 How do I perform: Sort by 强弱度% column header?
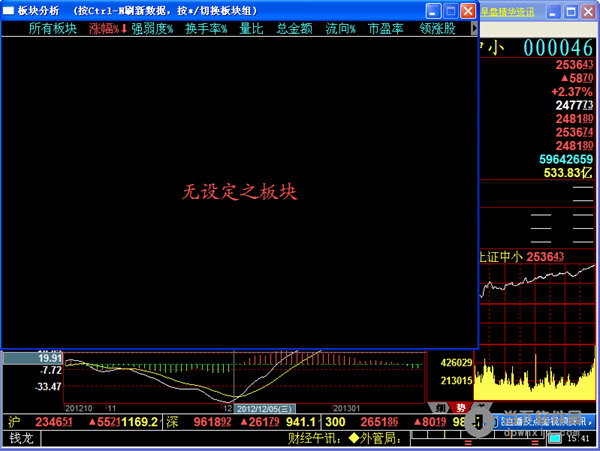pos(152,29)
